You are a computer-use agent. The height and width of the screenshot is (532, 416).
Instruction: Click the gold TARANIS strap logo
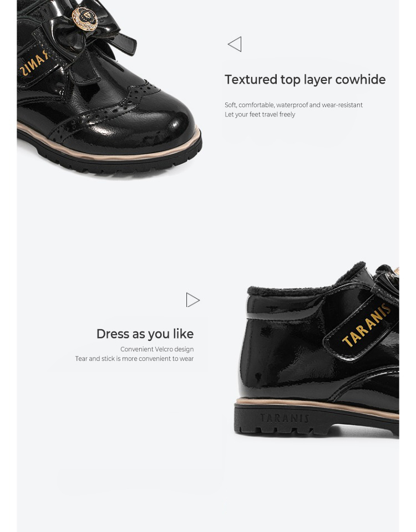point(366,325)
